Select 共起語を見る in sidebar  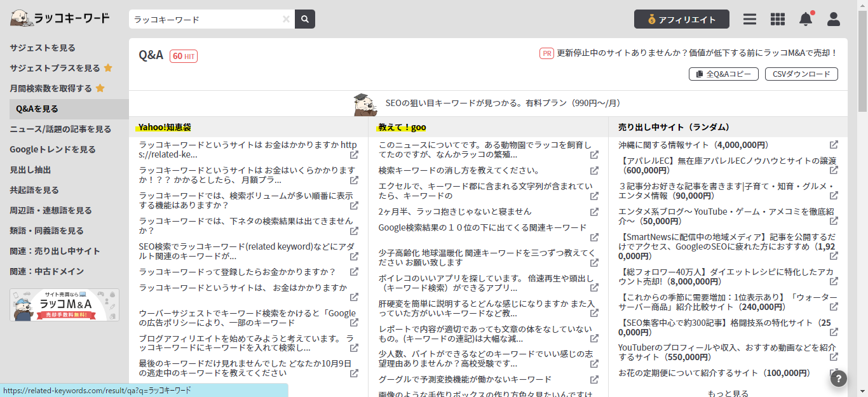click(x=34, y=190)
